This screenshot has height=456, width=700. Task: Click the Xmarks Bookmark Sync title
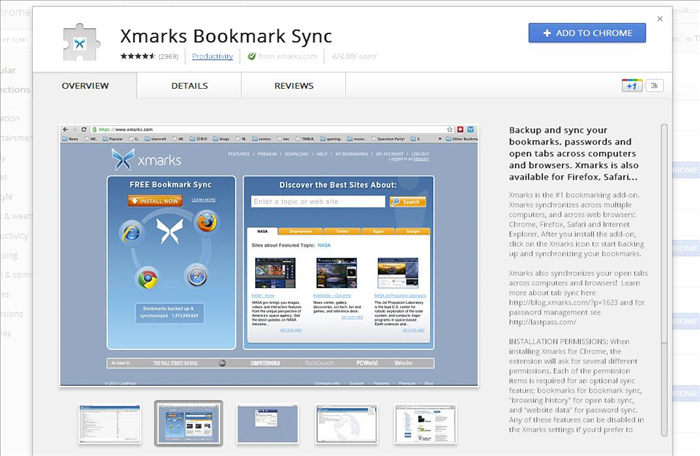[x=226, y=36]
